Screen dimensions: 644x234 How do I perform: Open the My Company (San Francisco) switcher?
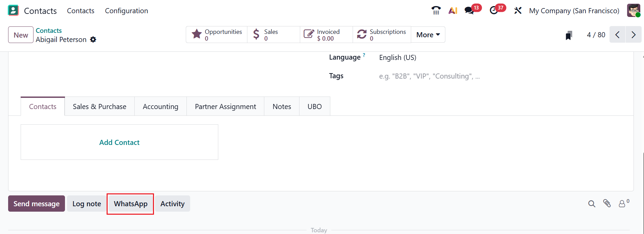pyautogui.click(x=574, y=11)
